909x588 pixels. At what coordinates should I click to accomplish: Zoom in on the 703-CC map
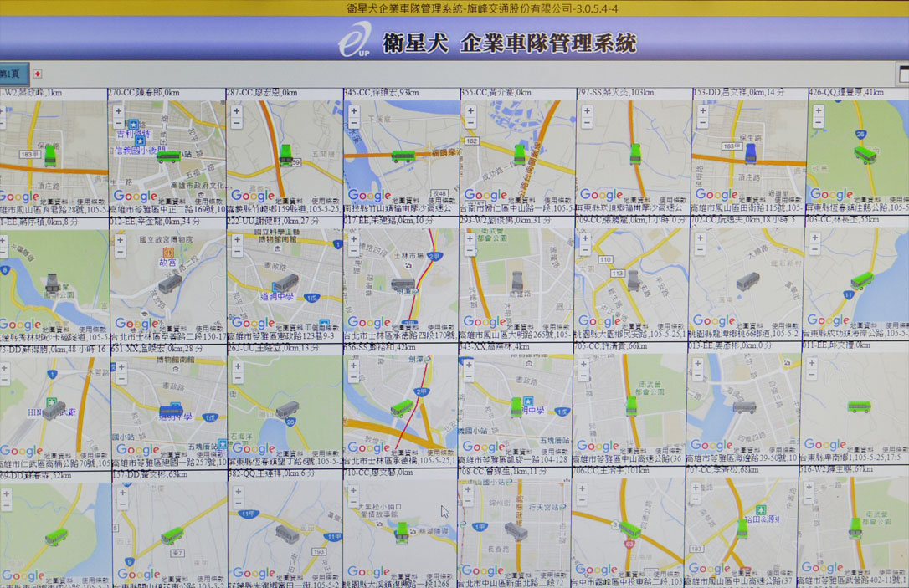pos(815,238)
